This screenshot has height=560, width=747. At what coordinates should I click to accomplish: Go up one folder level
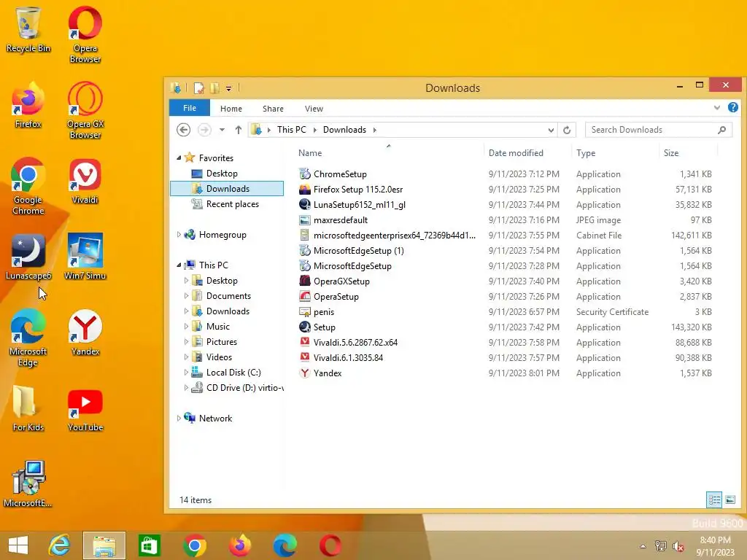pyautogui.click(x=239, y=130)
